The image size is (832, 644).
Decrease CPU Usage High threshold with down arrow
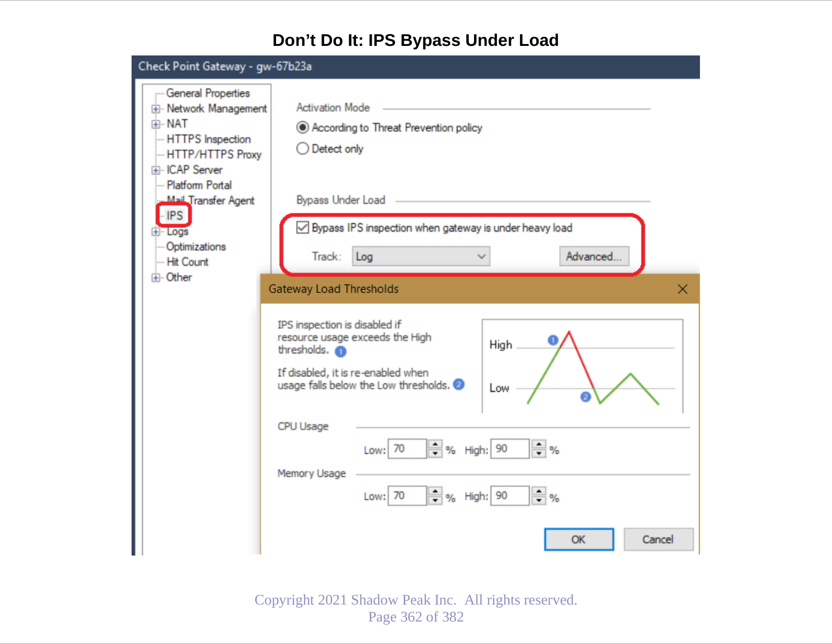tap(539, 454)
